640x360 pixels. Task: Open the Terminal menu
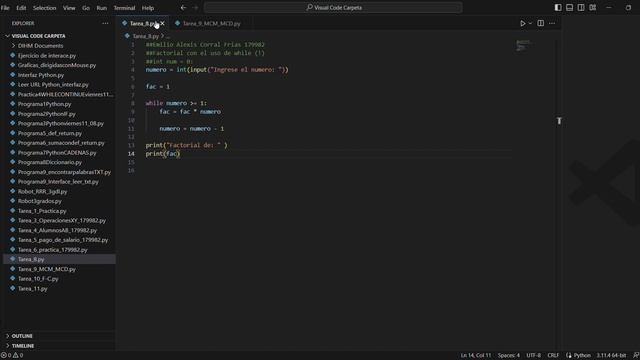tap(124, 8)
